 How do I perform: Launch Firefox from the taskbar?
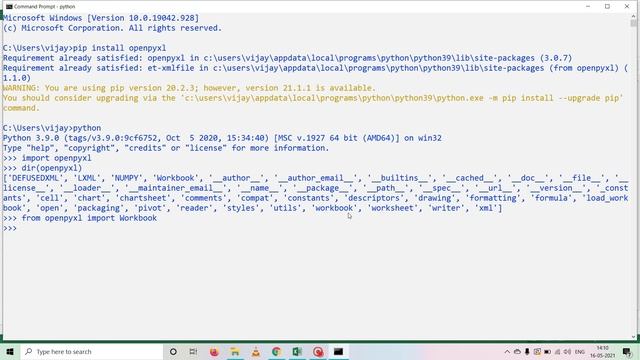[214, 351]
